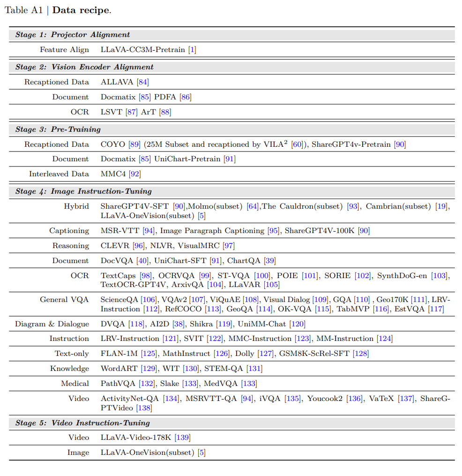Click citation [101] next to POIE
The height and width of the screenshot is (476, 462).
310,276
